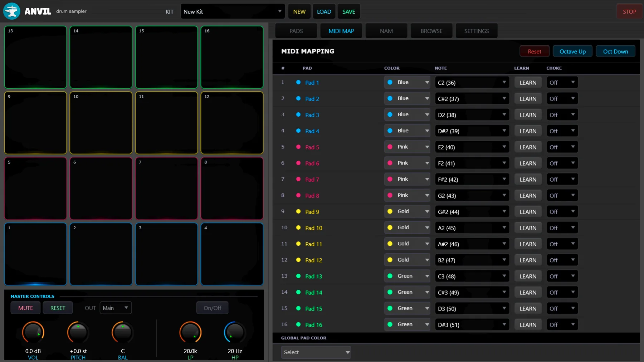Click the LOAD kit button

tap(324, 11)
